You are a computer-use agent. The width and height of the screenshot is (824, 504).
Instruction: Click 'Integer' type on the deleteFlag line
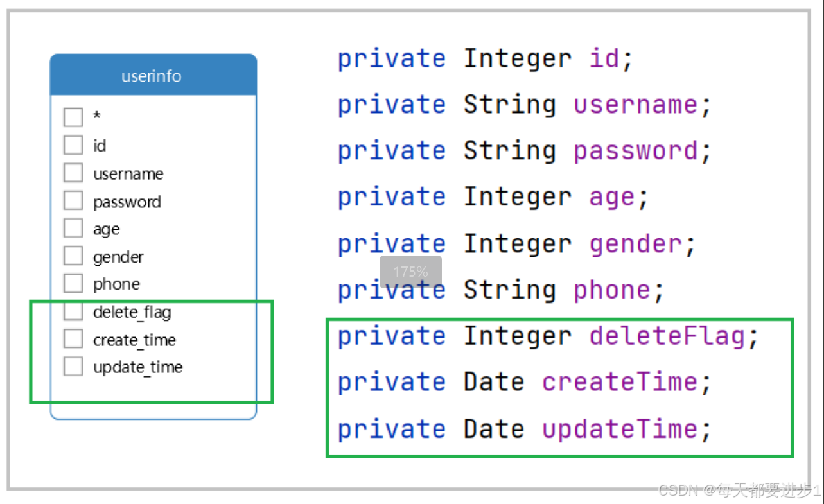click(x=518, y=336)
